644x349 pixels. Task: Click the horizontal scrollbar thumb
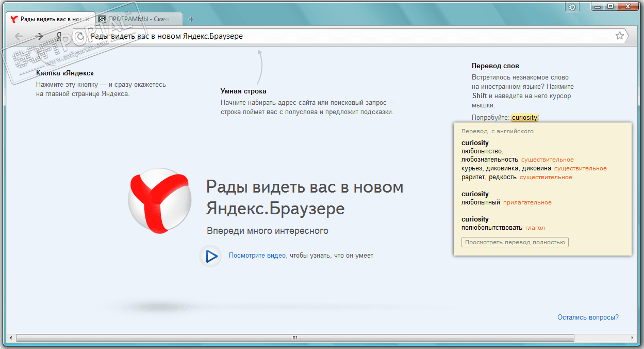[x=295, y=338]
